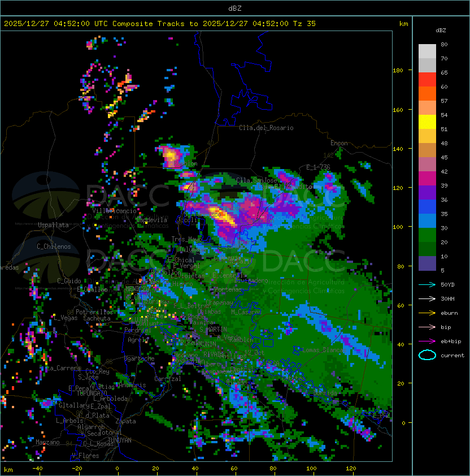Select the Potrerillos label on map
The width and height of the screenshot is (470, 476).
tap(94, 312)
